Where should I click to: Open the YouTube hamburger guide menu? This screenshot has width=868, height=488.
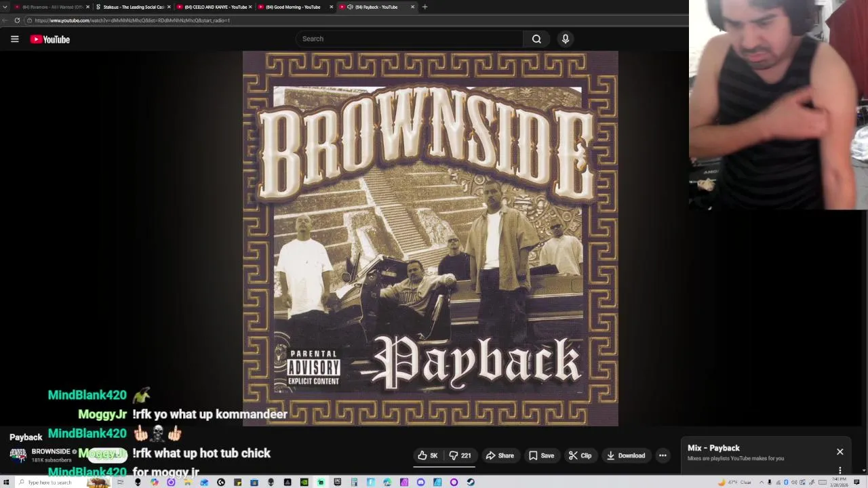click(x=14, y=39)
